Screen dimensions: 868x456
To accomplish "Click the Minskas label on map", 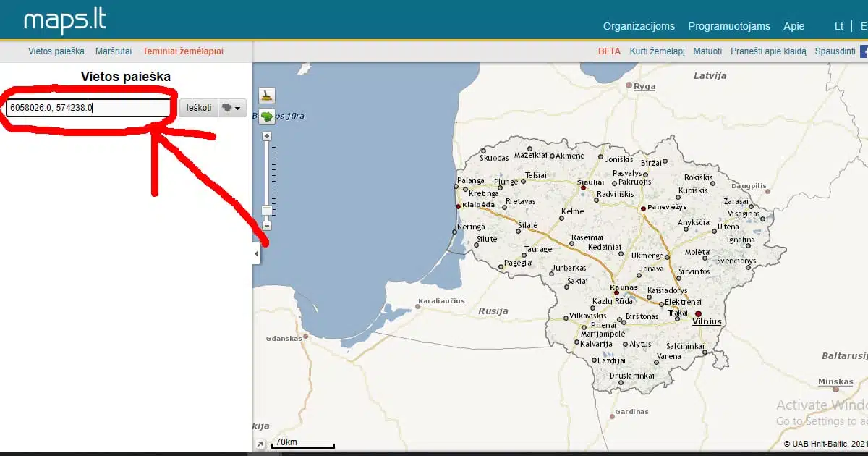I will [x=835, y=381].
